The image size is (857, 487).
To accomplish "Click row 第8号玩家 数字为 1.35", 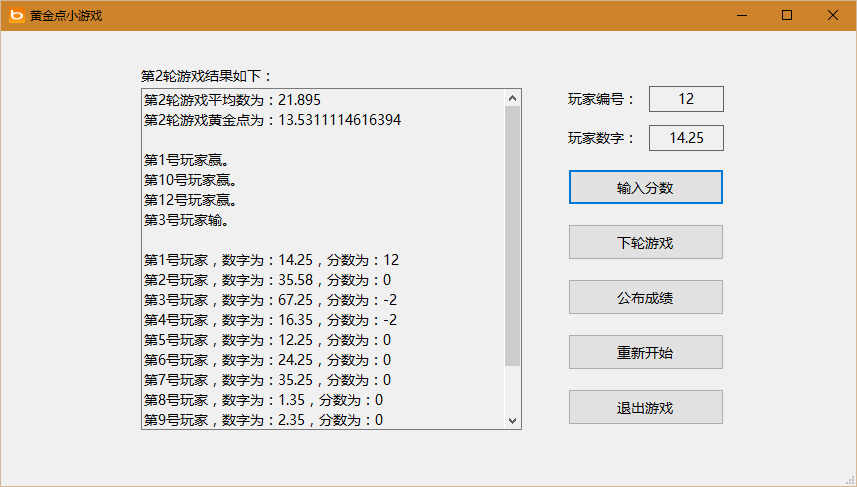I will 263,400.
